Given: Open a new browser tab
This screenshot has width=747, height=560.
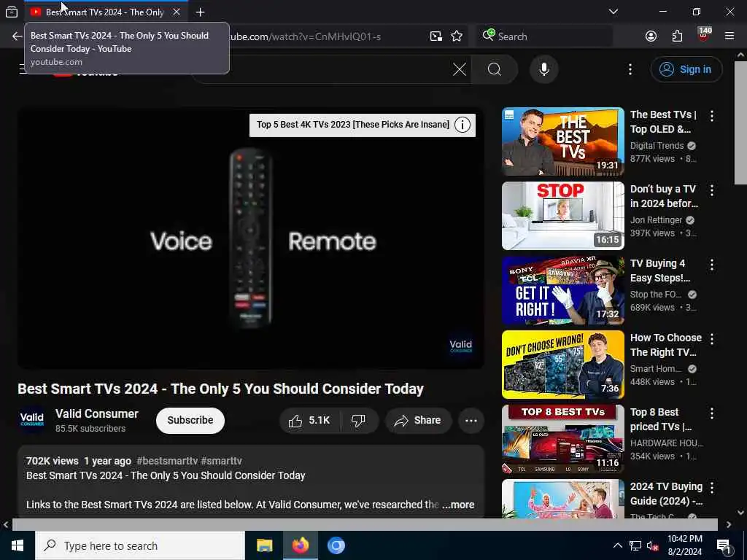Looking at the screenshot, I should 200,12.
